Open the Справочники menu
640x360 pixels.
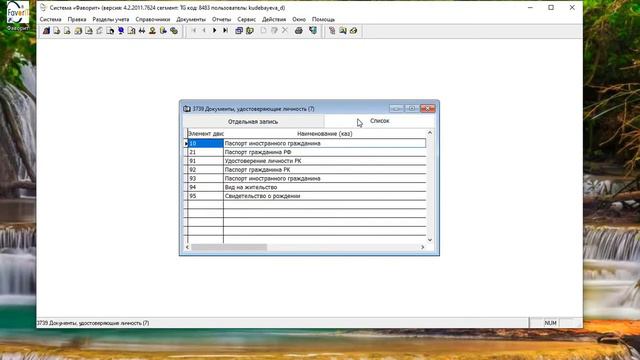(x=153, y=19)
